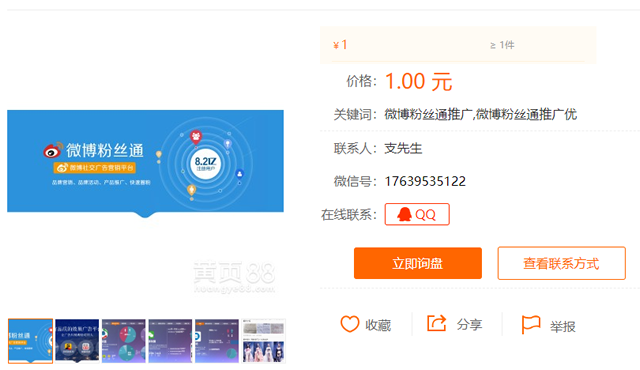640x370 pixels.
Task: Click the ¥1 tier price
Action: pos(340,44)
